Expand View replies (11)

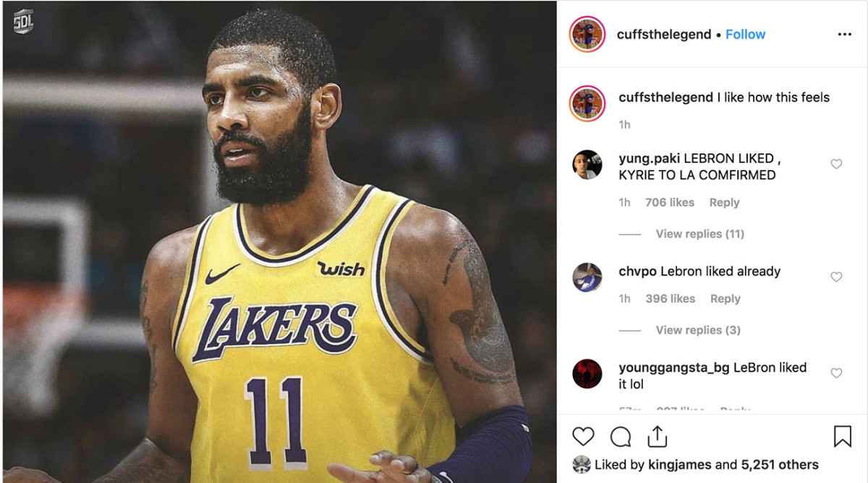point(699,234)
